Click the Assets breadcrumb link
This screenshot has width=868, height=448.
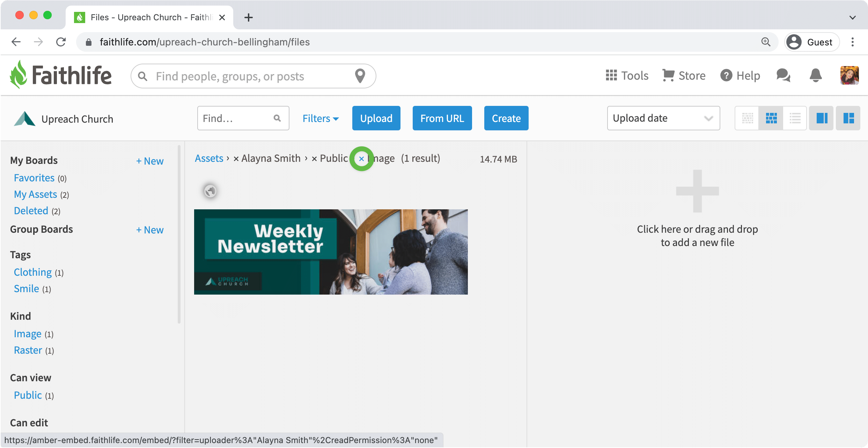pyautogui.click(x=209, y=158)
